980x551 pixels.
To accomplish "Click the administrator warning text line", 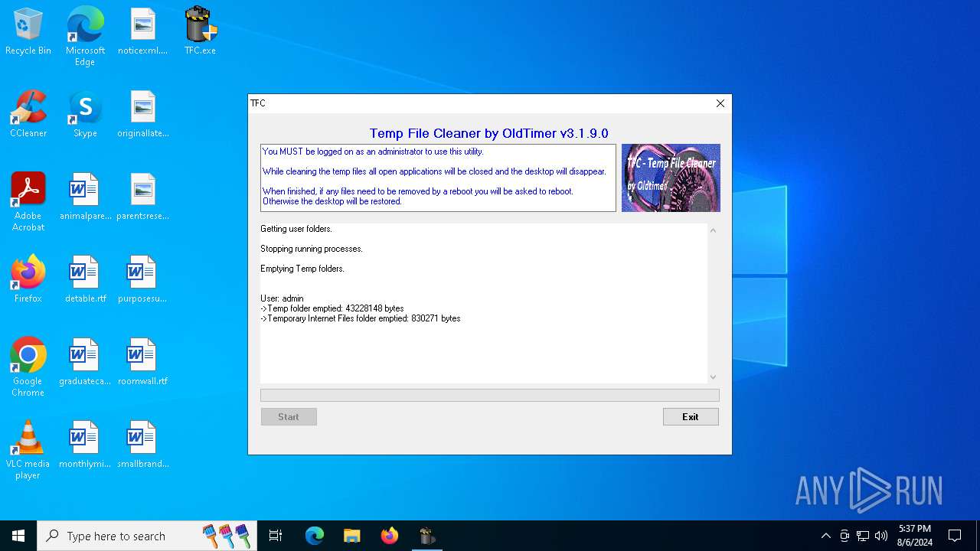I will [x=373, y=152].
